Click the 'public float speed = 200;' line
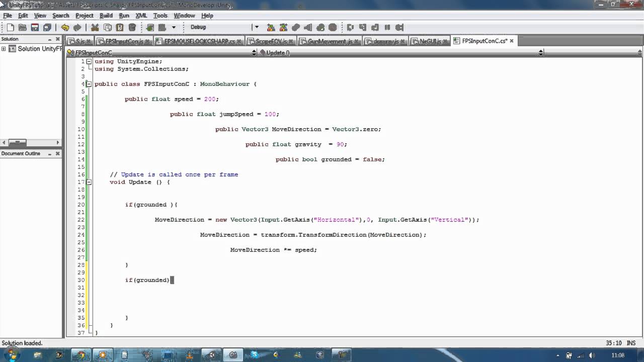 [172, 99]
